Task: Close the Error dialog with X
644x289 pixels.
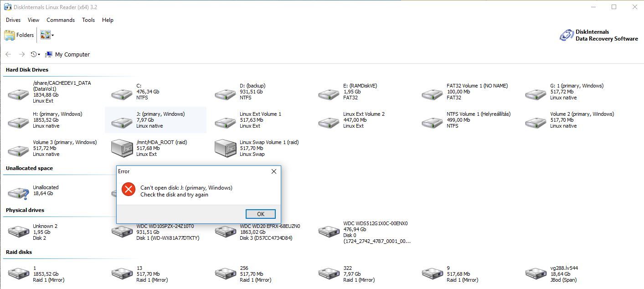Action: pos(273,171)
